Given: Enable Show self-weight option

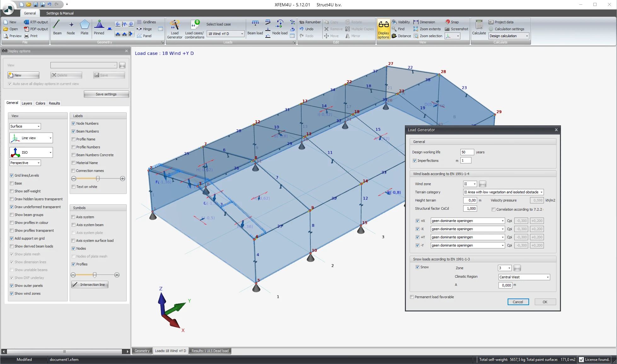Looking at the screenshot, I should (12, 191).
